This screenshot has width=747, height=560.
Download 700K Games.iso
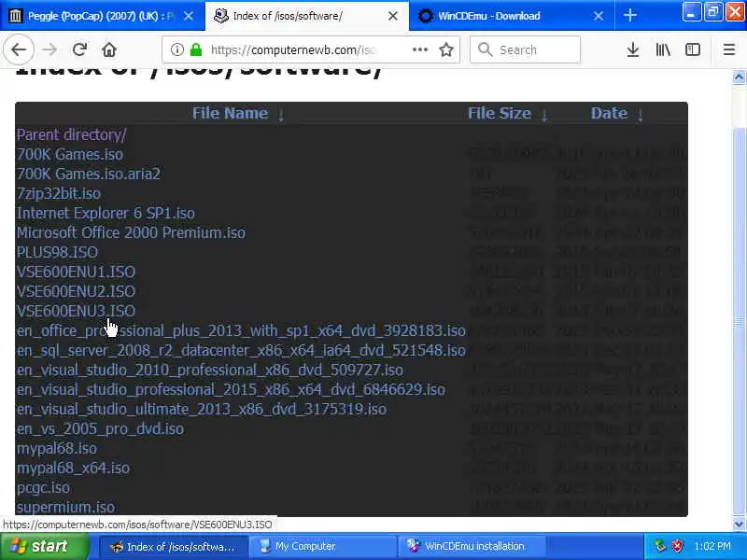[x=70, y=154]
